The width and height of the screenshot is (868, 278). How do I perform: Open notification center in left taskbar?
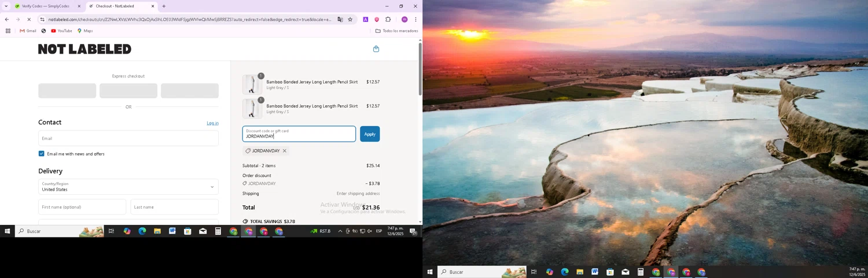(x=414, y=231)
